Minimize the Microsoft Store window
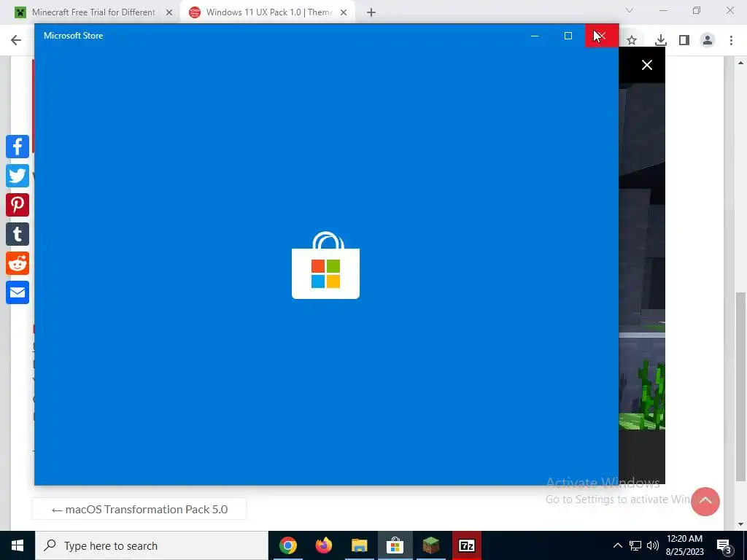 tap(535, 36)
